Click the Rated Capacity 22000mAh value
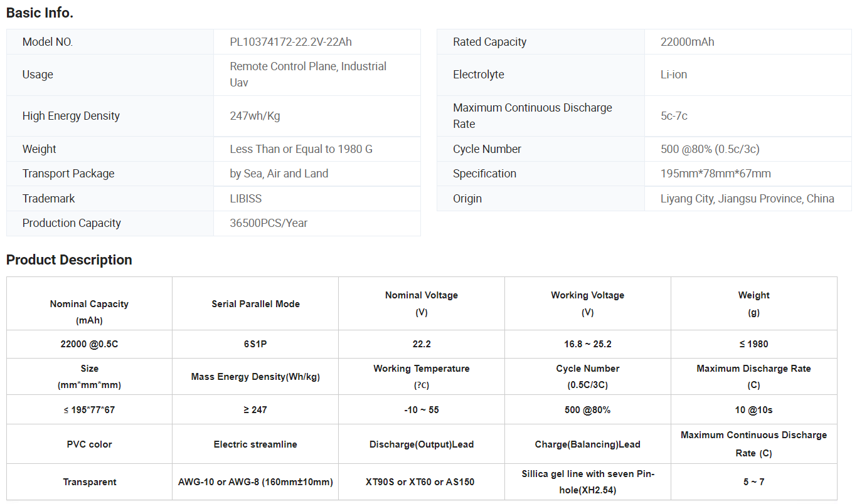The width and height of the screenshot is (857, 504). (x=687, y=42)
